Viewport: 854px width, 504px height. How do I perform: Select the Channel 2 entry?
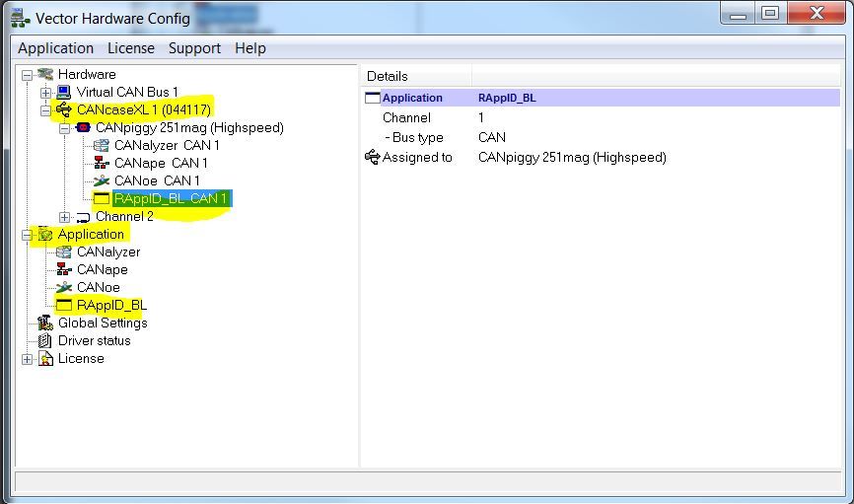tap(124, 216)
